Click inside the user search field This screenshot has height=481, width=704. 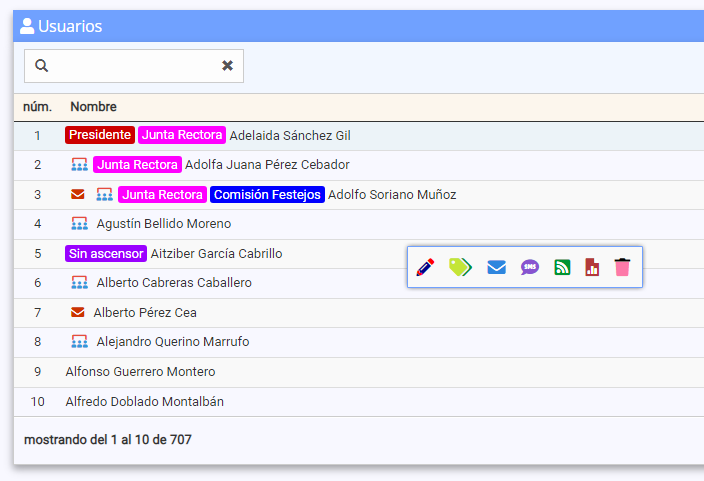coord(135,66)
